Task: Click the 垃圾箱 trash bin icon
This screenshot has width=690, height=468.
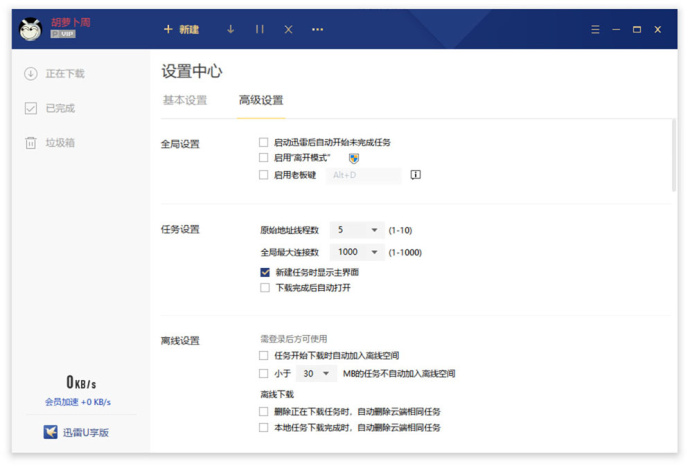Action: 31,143
